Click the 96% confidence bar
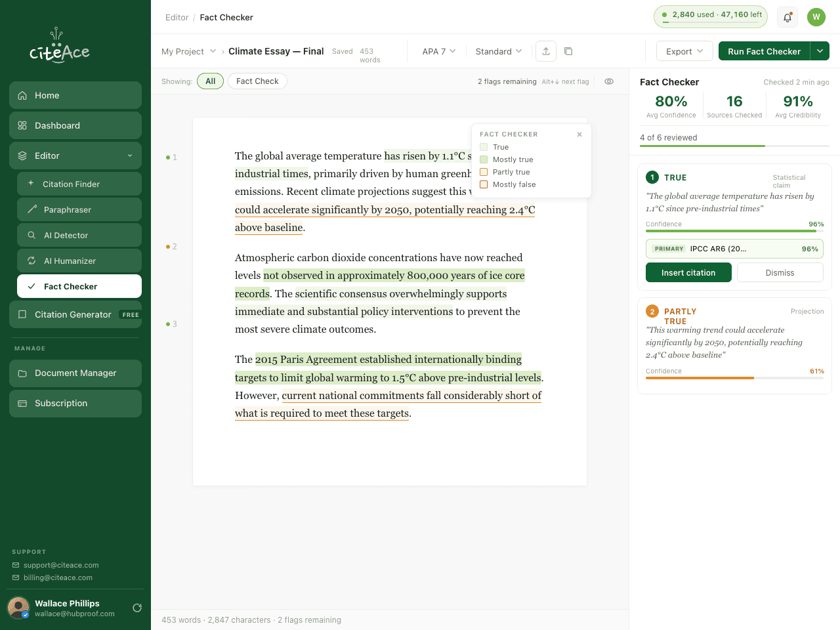Viewport: 840px width, 630px height. 734,231
